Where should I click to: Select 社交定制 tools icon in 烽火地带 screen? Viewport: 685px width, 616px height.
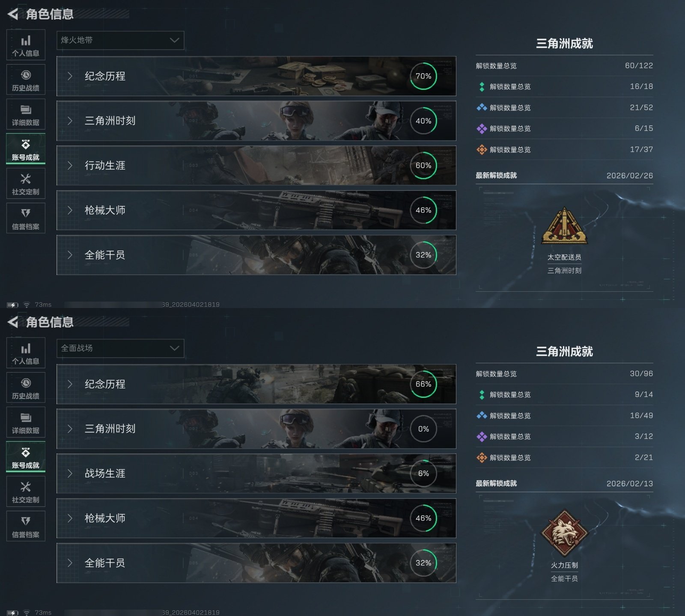tap(26, 179)
